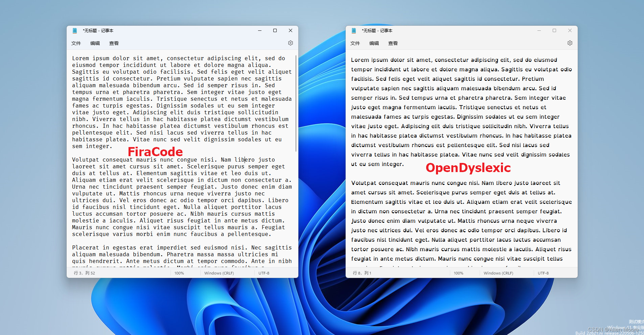
Task: Click in 'Volutpat consequat' paragraph in left text area
Action: pos(182,197)
